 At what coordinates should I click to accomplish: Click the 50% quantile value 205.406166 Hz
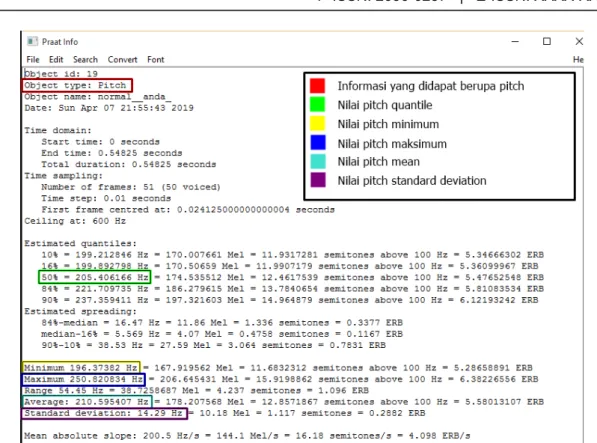112,277
